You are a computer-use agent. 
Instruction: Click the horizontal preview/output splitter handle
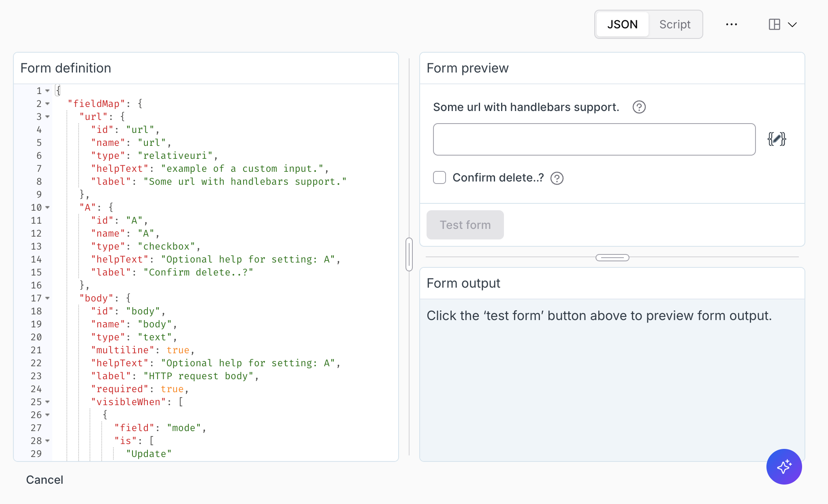coord(612,258)
